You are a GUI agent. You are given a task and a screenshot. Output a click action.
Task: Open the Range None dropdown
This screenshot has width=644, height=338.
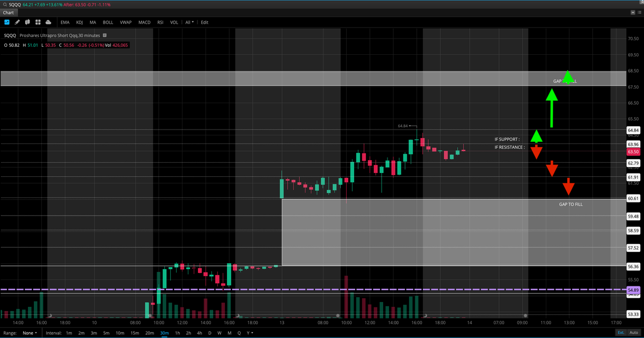pos(31,333)
